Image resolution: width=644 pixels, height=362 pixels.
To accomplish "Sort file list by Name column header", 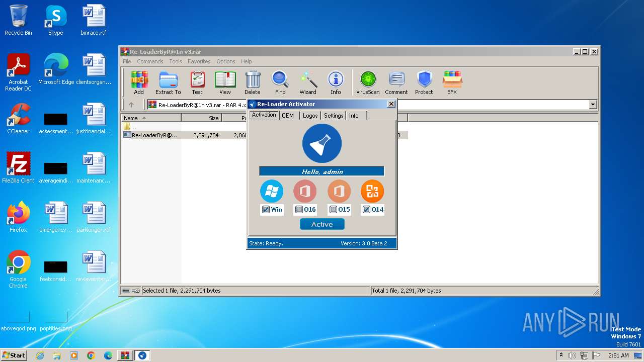I will click(151, 118).
